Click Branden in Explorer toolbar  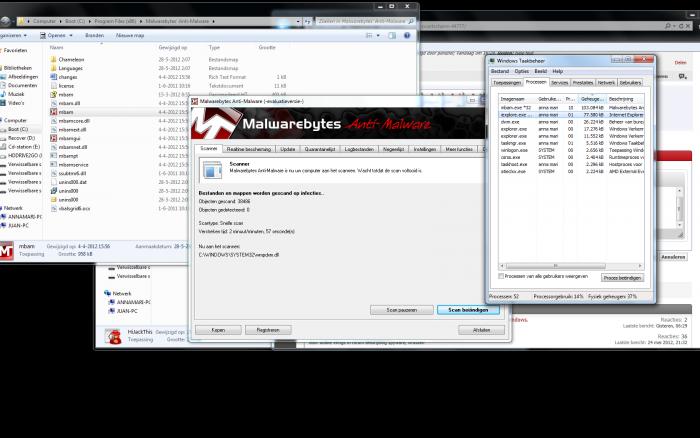tap(94, 35)
